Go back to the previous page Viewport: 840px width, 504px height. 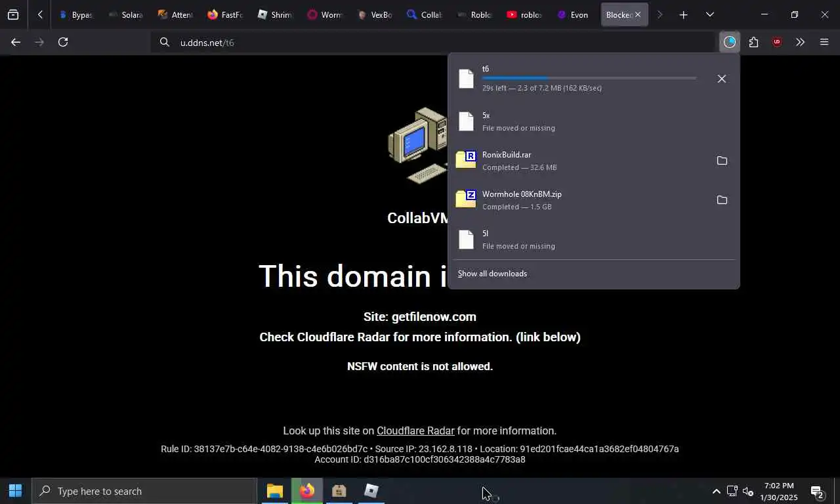(x=16, y=42)
